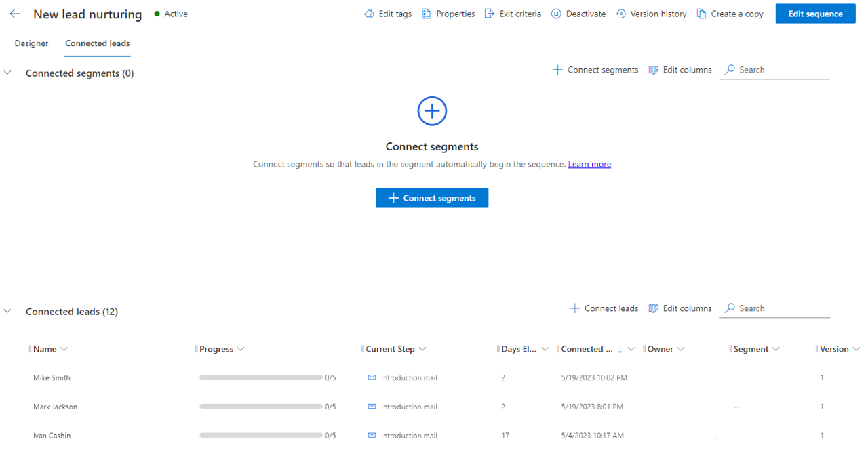Screen dimensions: 868x450
Task: Click the mail icon in Mike Smith's row
Action: click(372, 377)
